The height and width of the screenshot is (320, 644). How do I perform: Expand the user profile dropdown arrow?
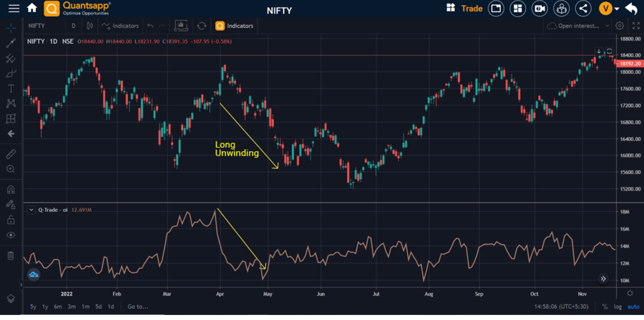click(x=617, y=9)
